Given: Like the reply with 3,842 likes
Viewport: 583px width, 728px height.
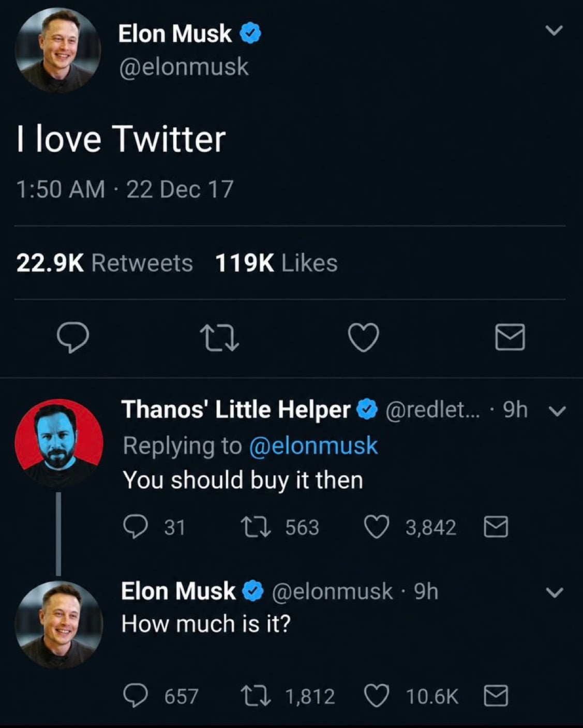Looking at the screenshot, I should [x=377, y=527].
